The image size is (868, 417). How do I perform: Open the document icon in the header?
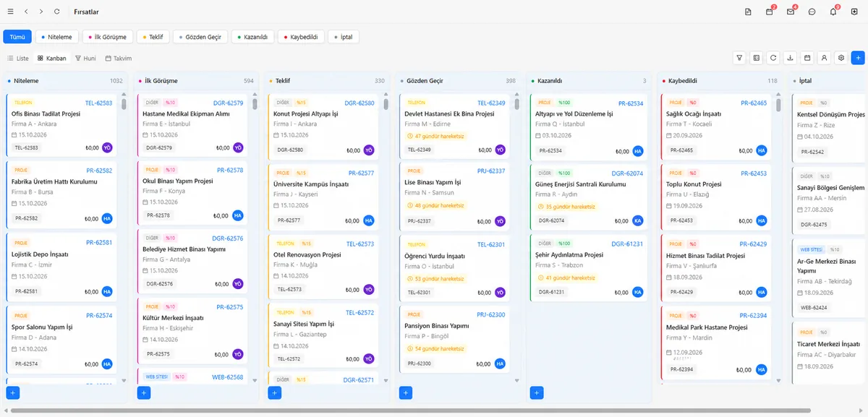[748, 12]
